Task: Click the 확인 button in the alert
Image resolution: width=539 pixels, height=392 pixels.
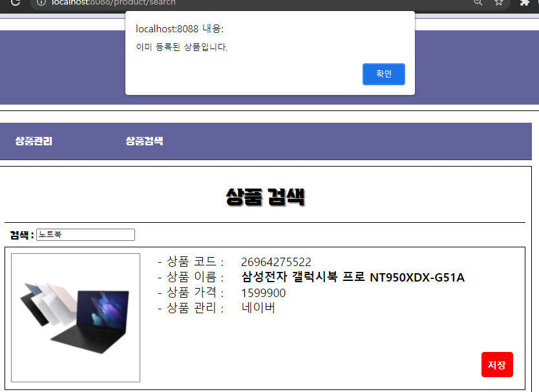Action: tap(384, 74)
